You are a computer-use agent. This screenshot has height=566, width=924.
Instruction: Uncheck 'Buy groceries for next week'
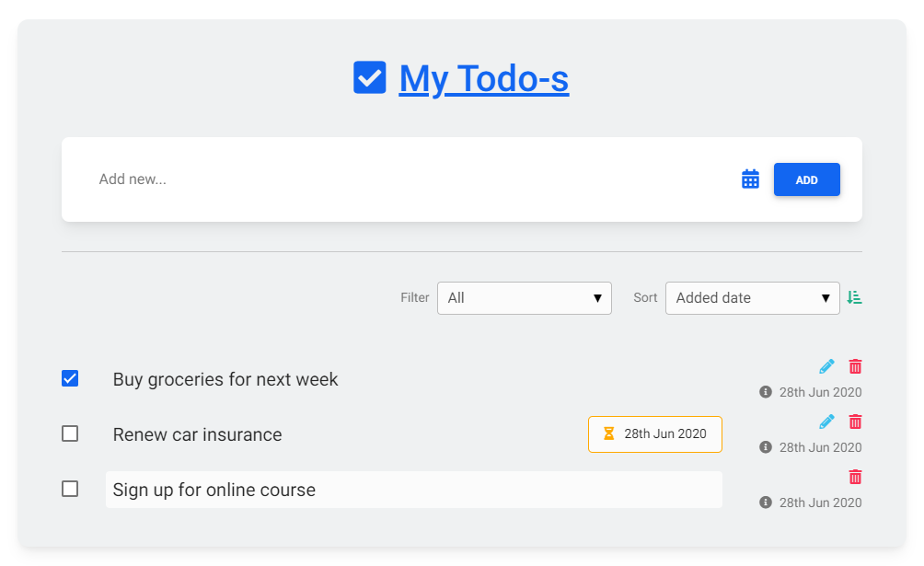(x=70, y=378)
